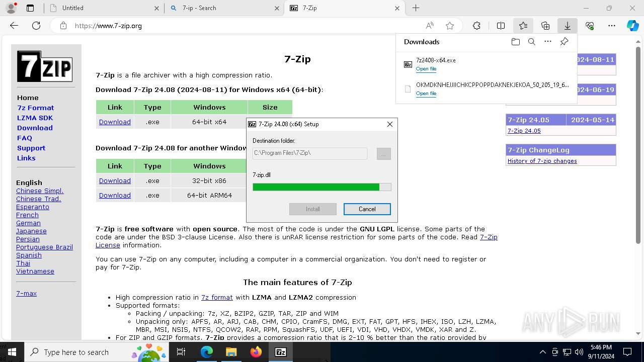Image resolution: width=644 pixels, height=362 pixels.
Task: Open 7-Zip setup in the taskbar
Action: pos(281,352)
